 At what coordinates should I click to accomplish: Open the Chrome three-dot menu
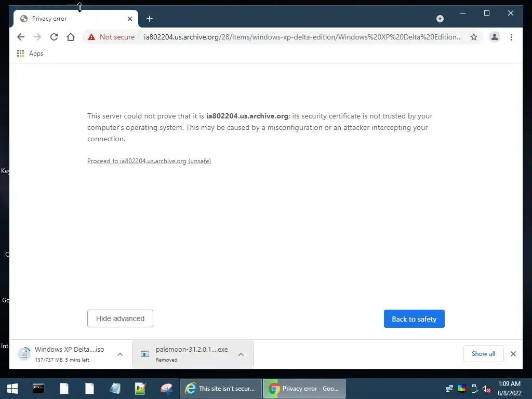pyautogui.click(x=511, y=37)
